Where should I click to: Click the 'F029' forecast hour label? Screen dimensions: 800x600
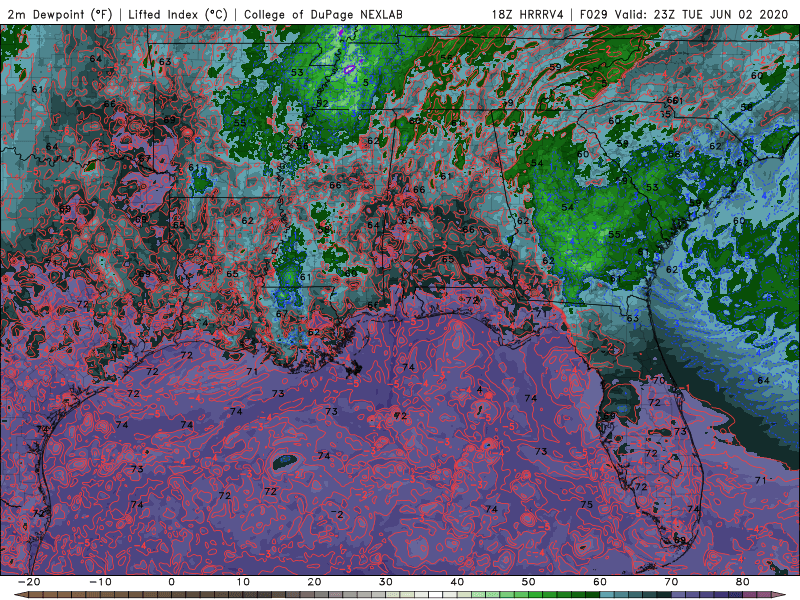pos(593,15)
